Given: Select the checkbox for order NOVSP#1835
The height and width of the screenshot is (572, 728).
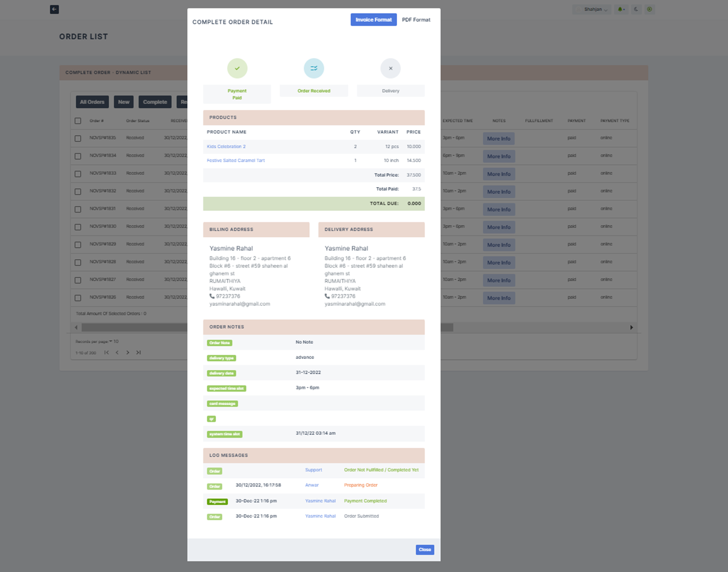Looking at the screenshot, I should click(78, 138).
